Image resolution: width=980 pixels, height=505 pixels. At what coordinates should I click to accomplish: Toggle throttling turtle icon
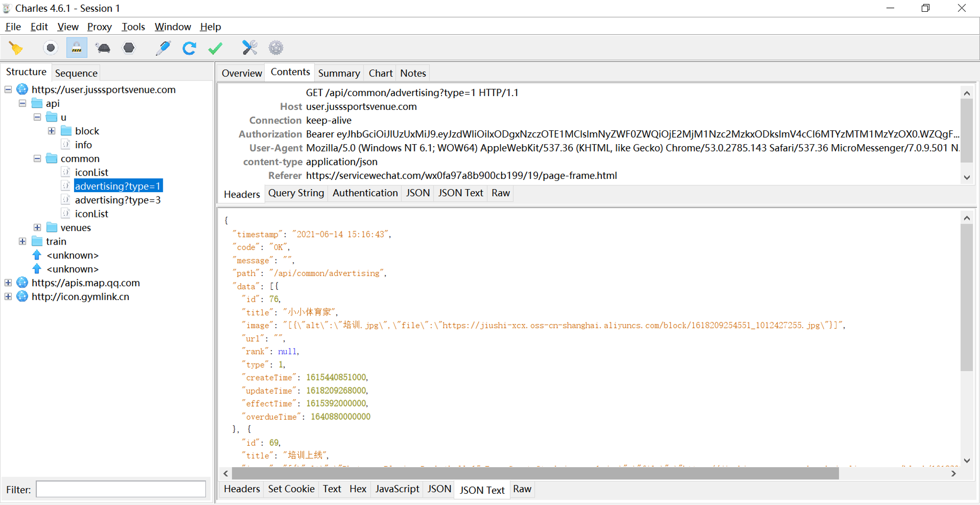(103, 48)
